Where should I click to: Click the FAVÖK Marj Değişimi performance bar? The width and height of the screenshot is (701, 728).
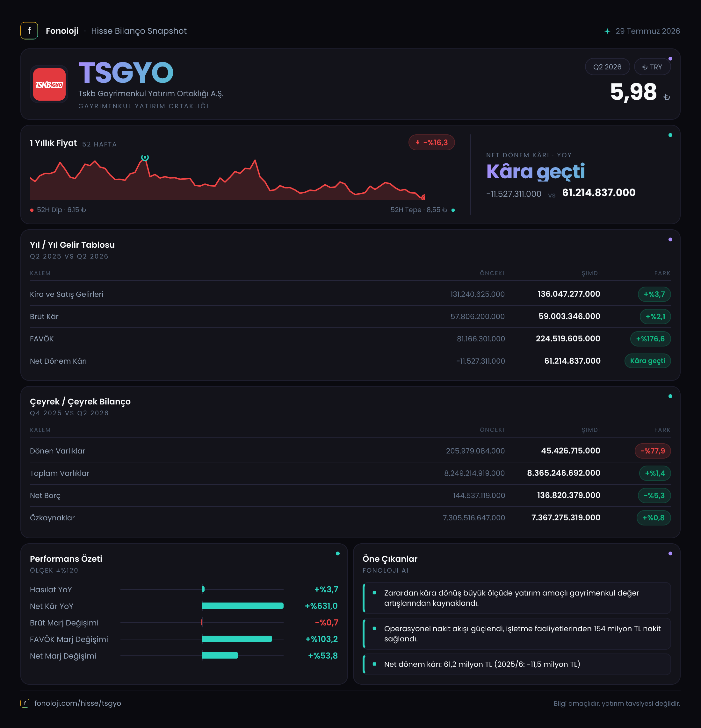click(x=237, y=639)
